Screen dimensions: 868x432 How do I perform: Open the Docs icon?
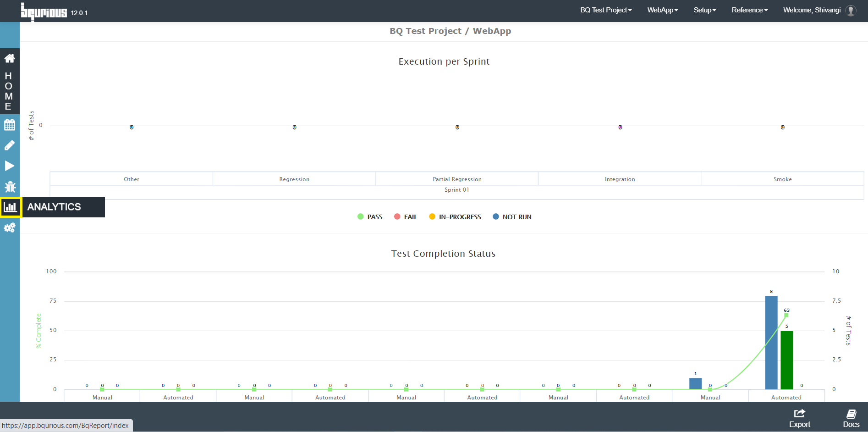(x=851, y=418)
